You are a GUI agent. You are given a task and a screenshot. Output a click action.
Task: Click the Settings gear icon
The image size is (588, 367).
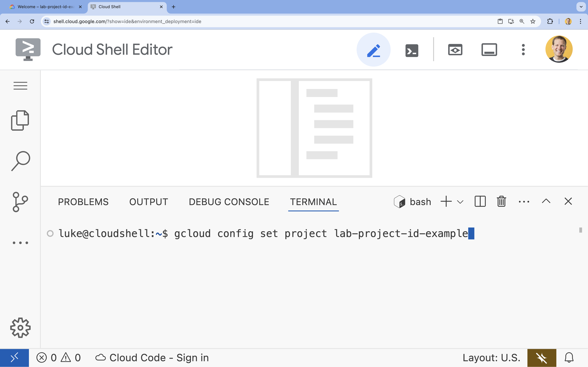pos(20,328)
